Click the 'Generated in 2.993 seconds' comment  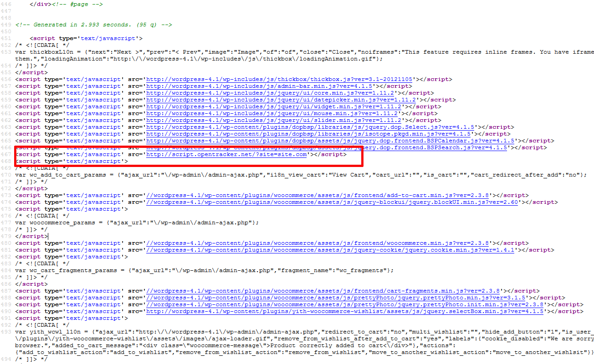click(94, 25)
